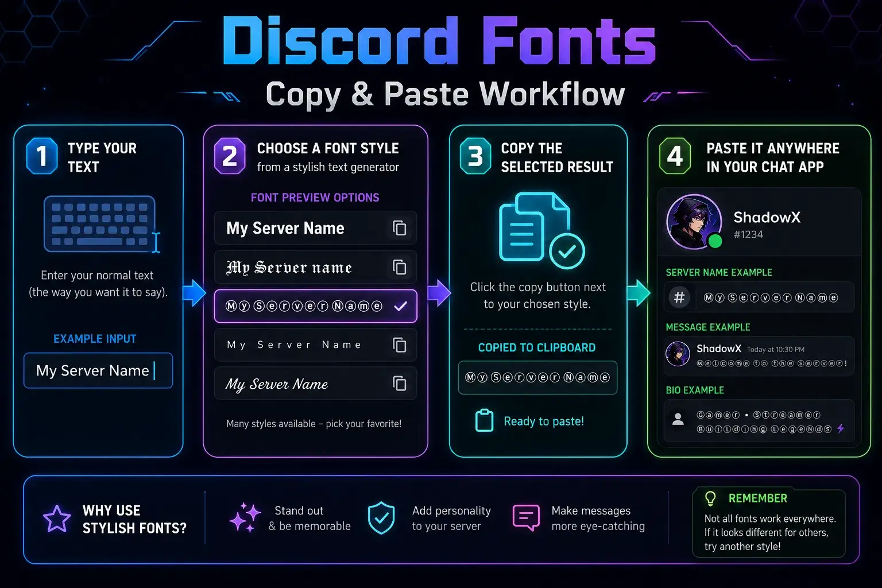The image size is (882, 588).
Task: Click the circled 'Welcome to the server!' message
Action: coord(772,363)
